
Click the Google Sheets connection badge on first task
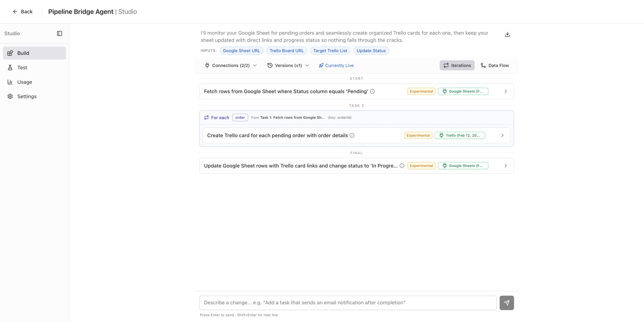point(463,91)
